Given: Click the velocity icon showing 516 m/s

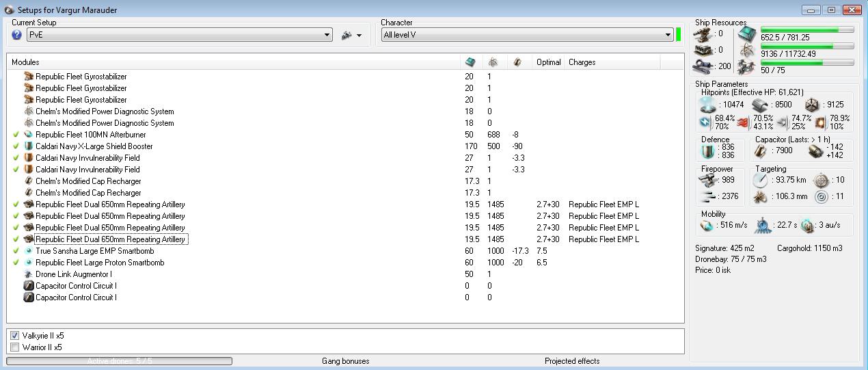Looking at the screenshot, I should click(707, 225).
